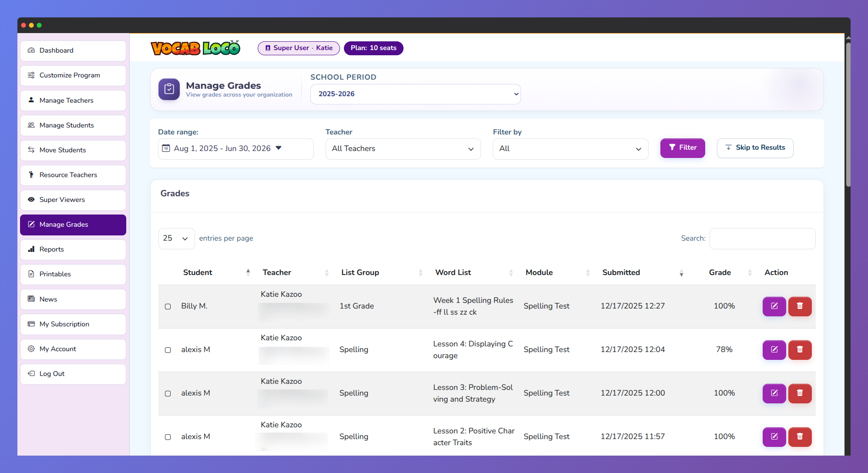Delete Billy M.'s grade entry
This screenshot has width=868, height=473.
click(x=800, y=306)
